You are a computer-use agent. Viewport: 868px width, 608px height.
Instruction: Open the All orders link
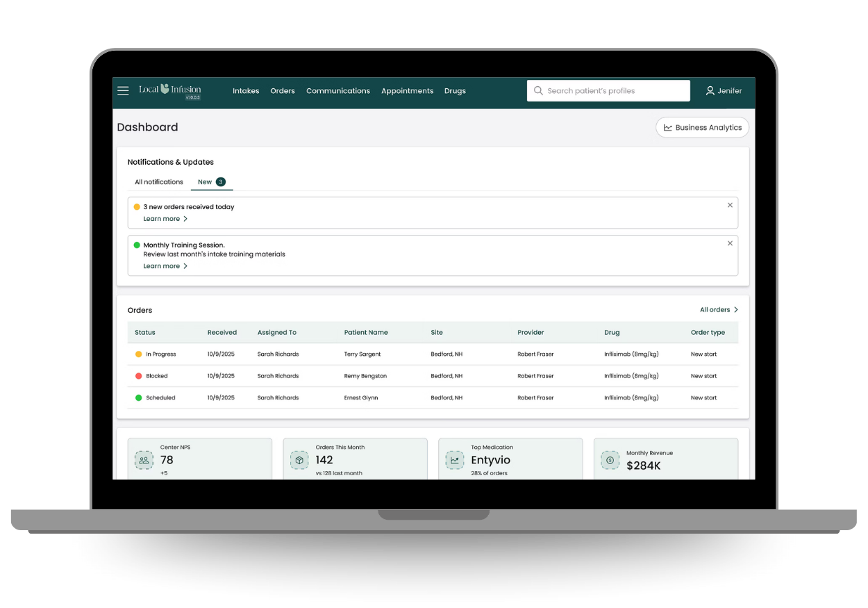click(715, 309)
